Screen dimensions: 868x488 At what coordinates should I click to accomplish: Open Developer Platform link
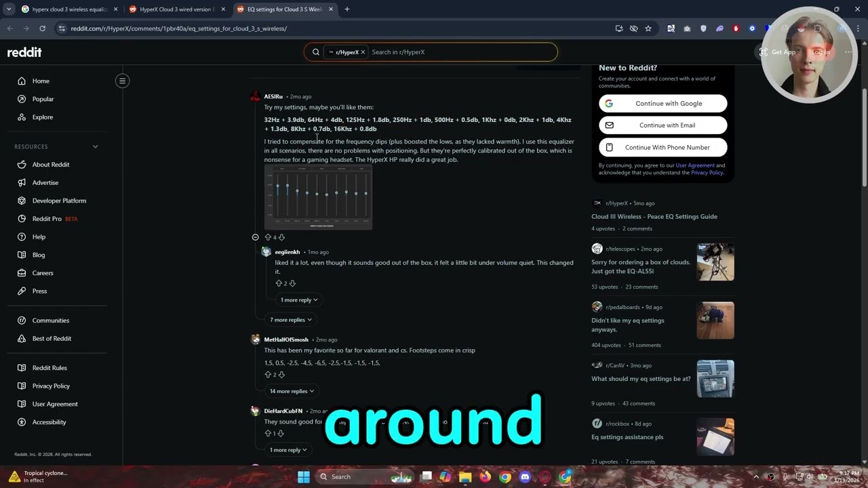(59, 201)
